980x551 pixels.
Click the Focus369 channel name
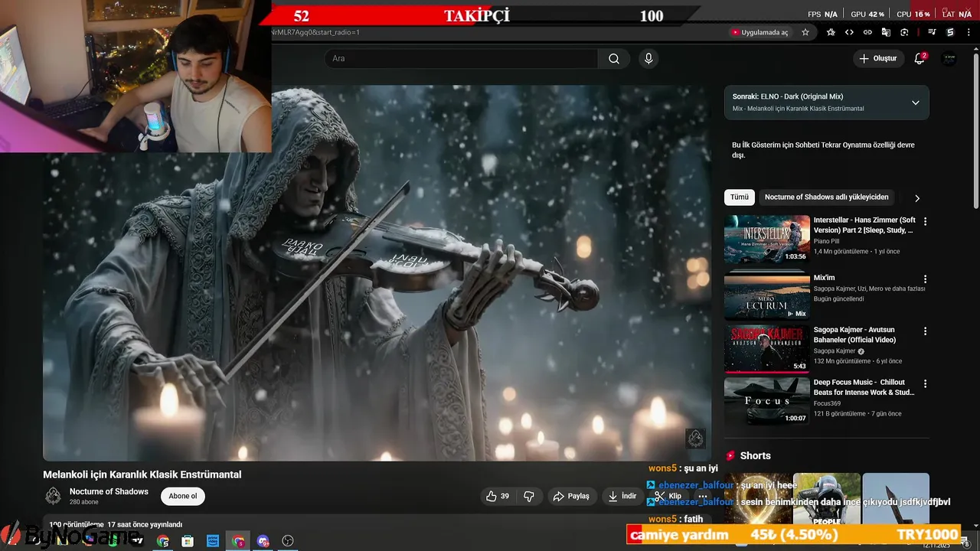coord(827,403)
